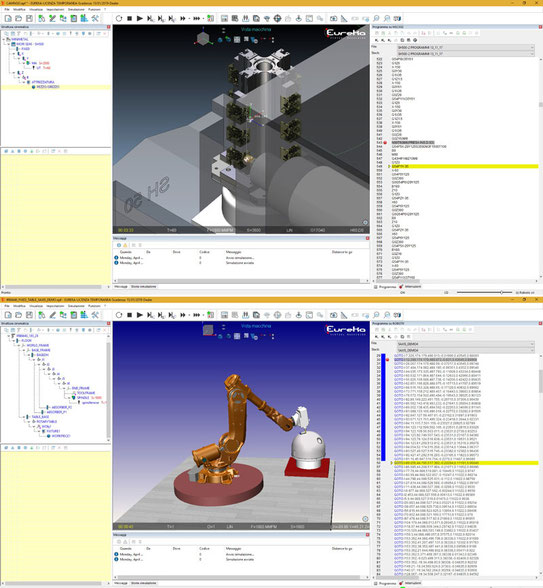Select the PEZZO GREZZO item in top tree
Image resolution: width=543 pixels, height=588 pixels.
(48, 87)
